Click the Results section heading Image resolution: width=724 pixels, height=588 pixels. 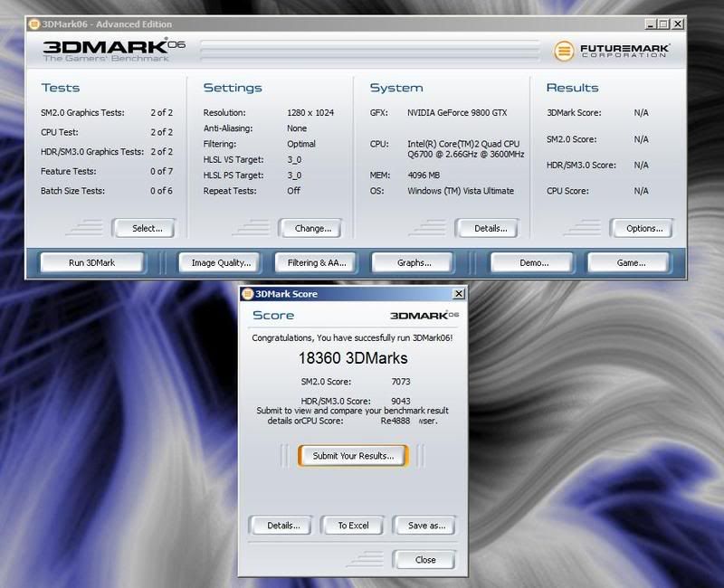click(572, 88)
